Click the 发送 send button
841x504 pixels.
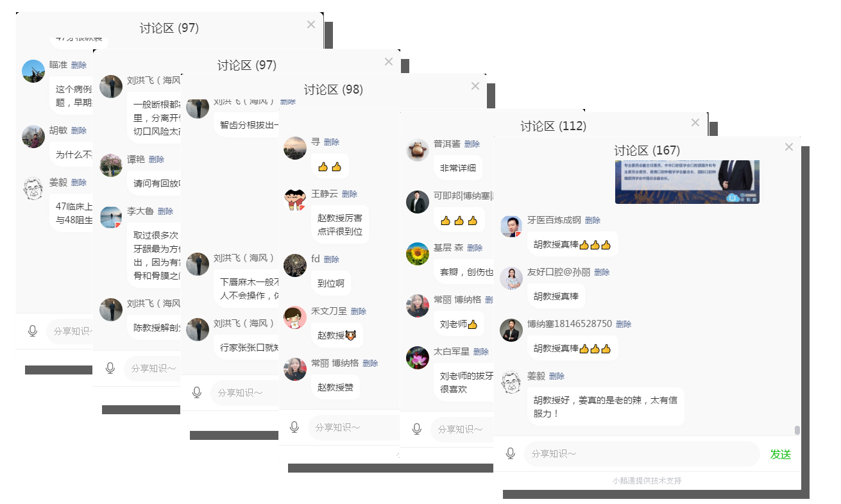tap(781, 454)
